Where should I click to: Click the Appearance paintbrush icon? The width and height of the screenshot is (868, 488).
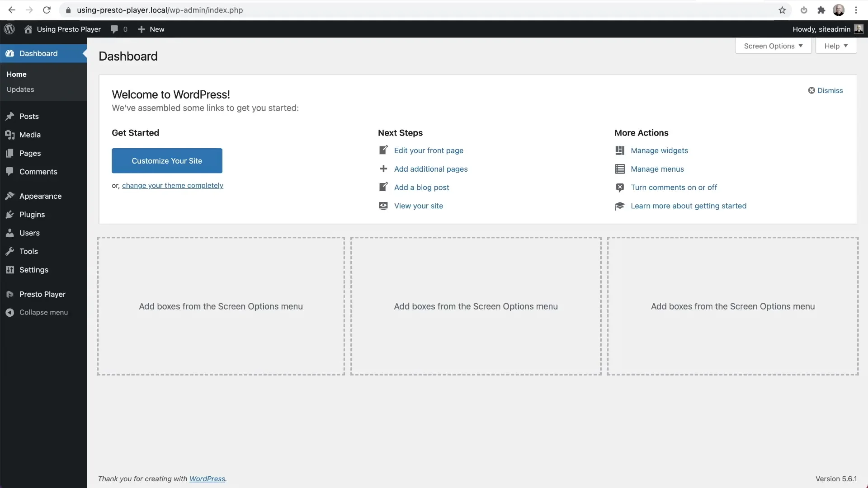pyautogui.click(x=9, y=196)
